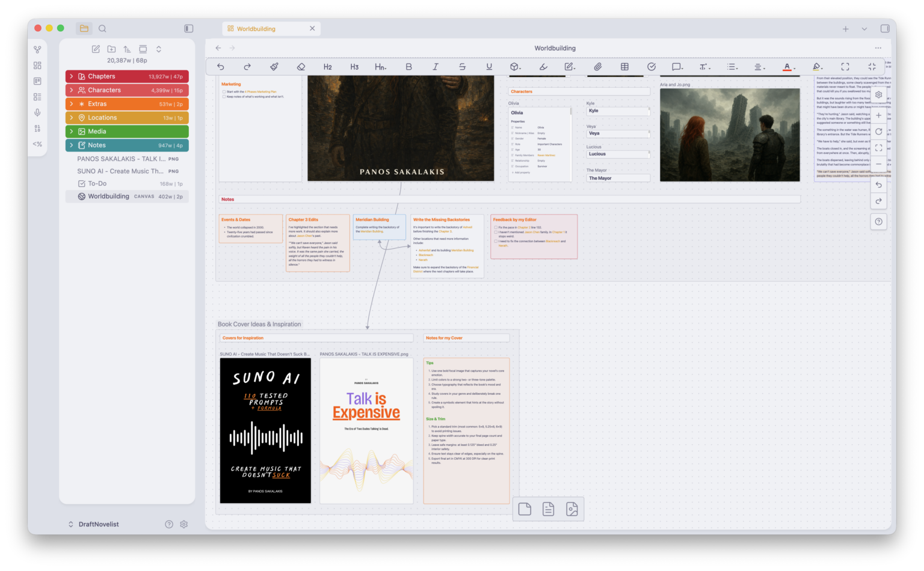Tick the first checkbox in 'Feedback by my Editor'

pyautogui.click(x=496, y=227)
